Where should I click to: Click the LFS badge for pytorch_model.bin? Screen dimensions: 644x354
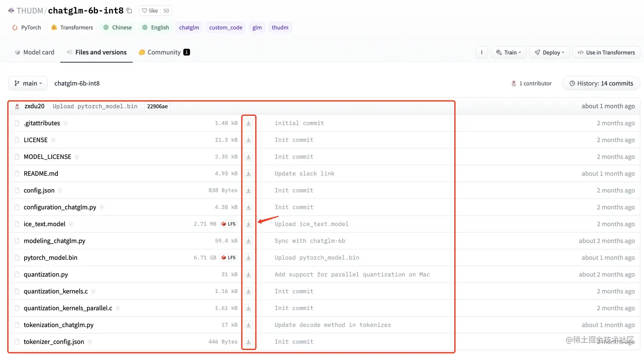[228, 258]
